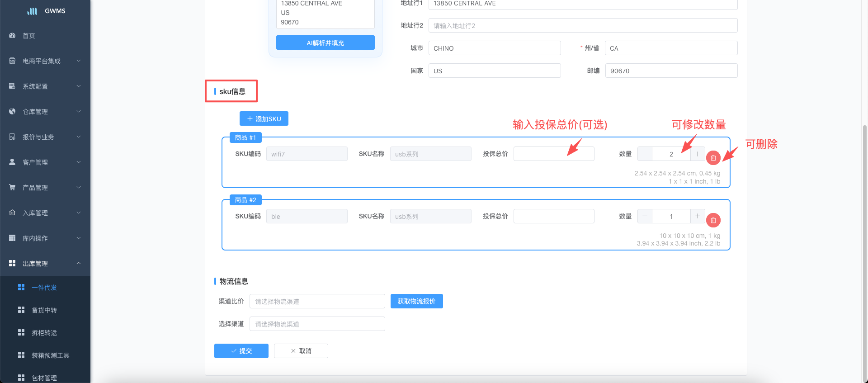Viewport: 868px width, 383px height.
Task: Expand the 报价与业务 menu chevron
Action: 79,137
